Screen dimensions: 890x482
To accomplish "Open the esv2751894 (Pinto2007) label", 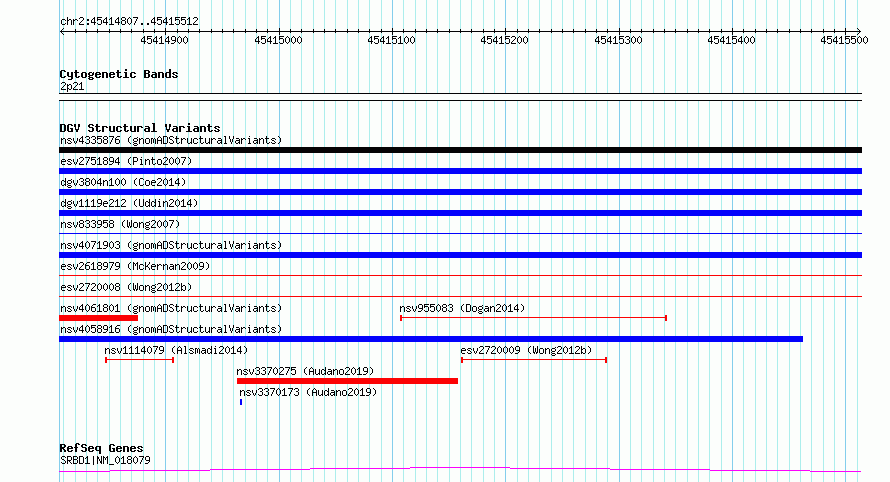I will [126, 161].
